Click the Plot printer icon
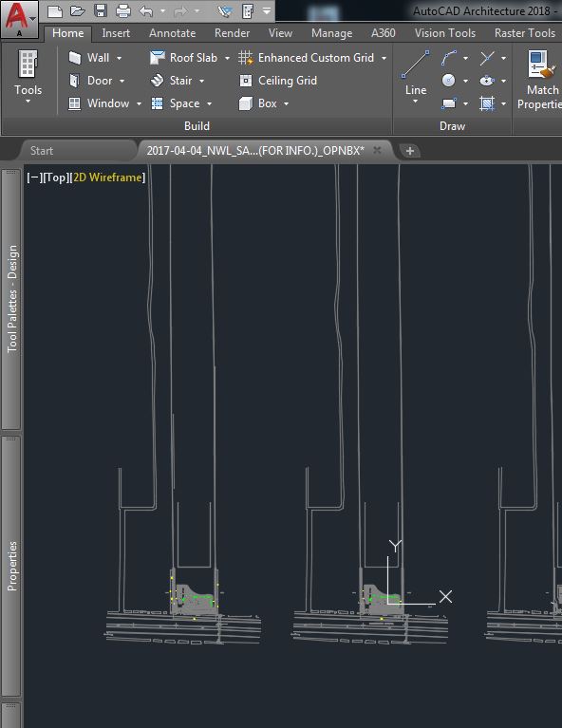 123,10
